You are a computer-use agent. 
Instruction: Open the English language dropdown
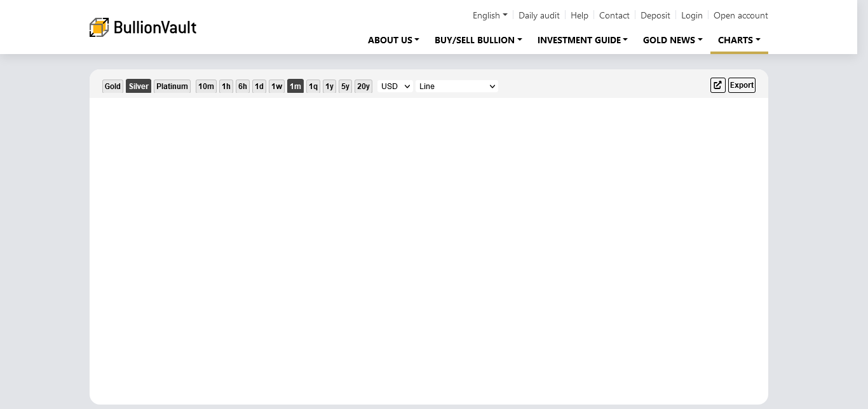click(490, 15)
